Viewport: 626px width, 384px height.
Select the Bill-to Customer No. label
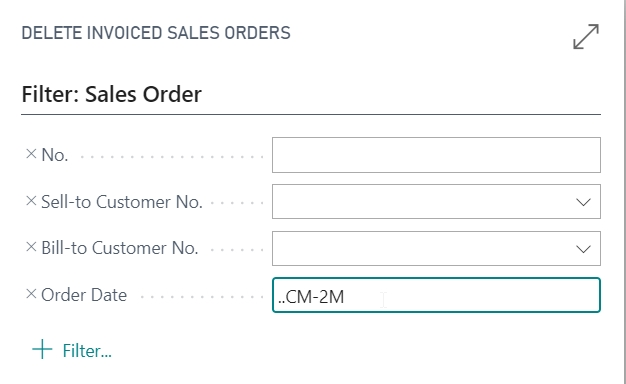point(120,248)
